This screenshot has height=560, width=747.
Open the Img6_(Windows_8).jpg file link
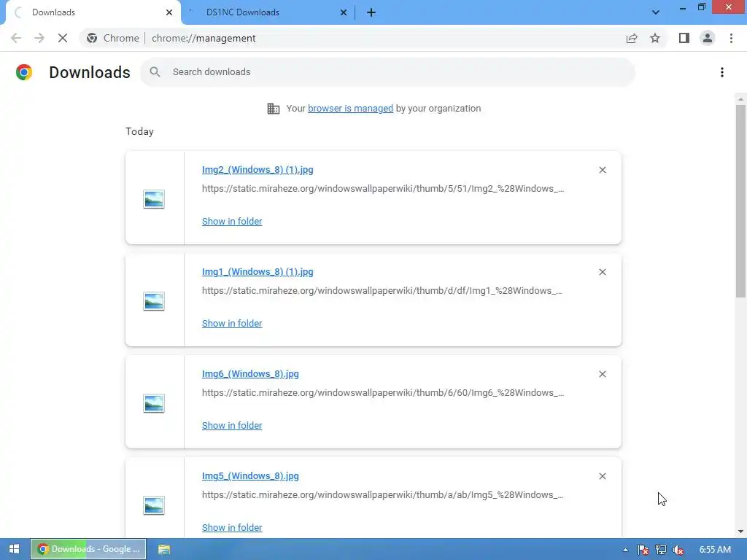(251, 374)
